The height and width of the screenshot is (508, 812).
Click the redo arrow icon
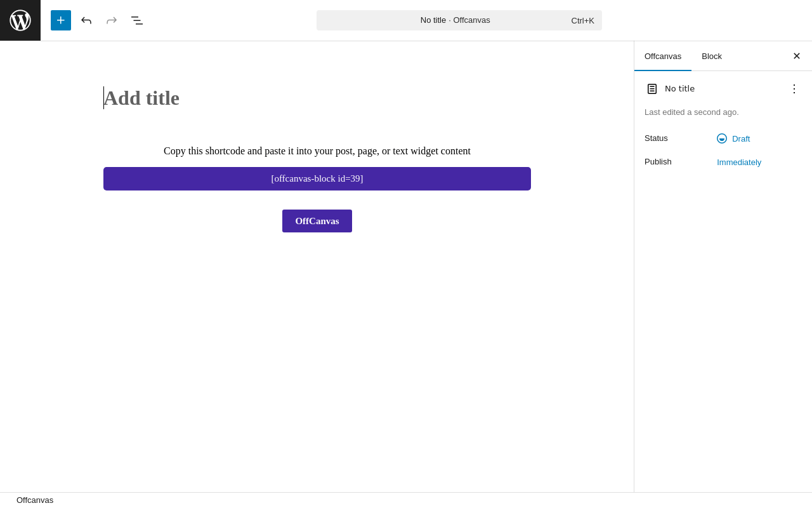click(x=112, y=20)
